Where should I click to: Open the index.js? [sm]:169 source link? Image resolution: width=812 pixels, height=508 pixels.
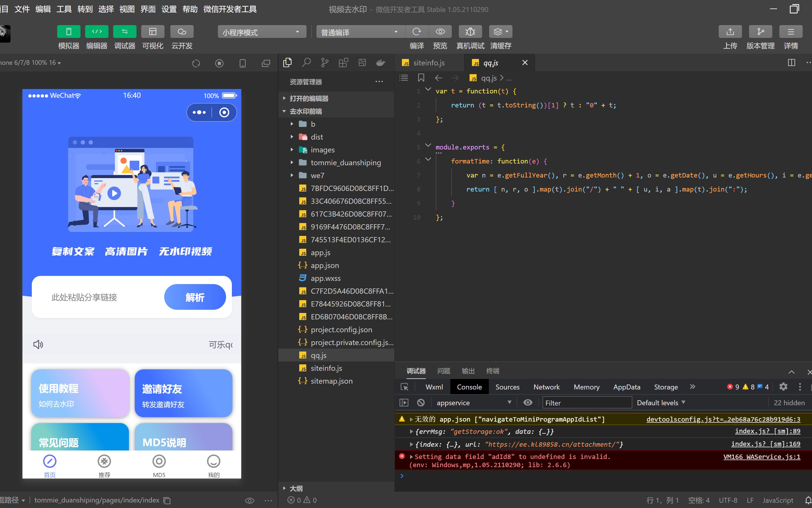click(x=765, y=444)
